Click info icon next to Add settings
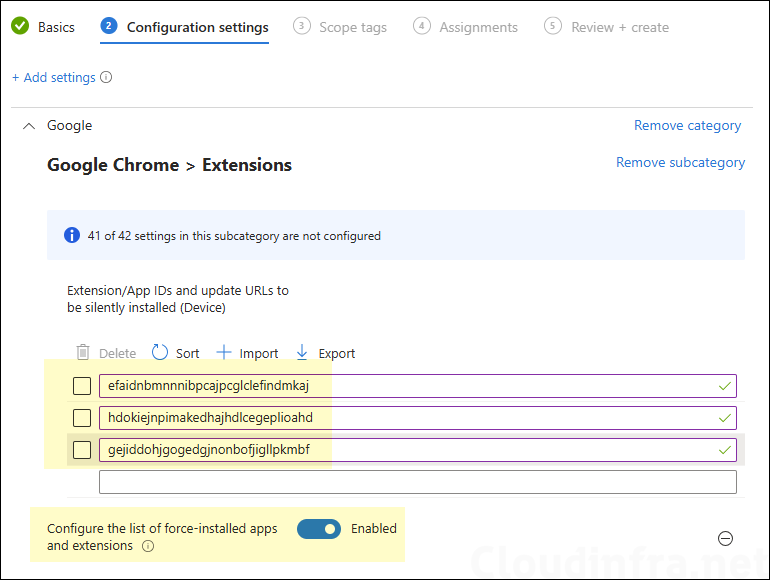The width and height of the screenshot is (770, 580). click(107, 77)
